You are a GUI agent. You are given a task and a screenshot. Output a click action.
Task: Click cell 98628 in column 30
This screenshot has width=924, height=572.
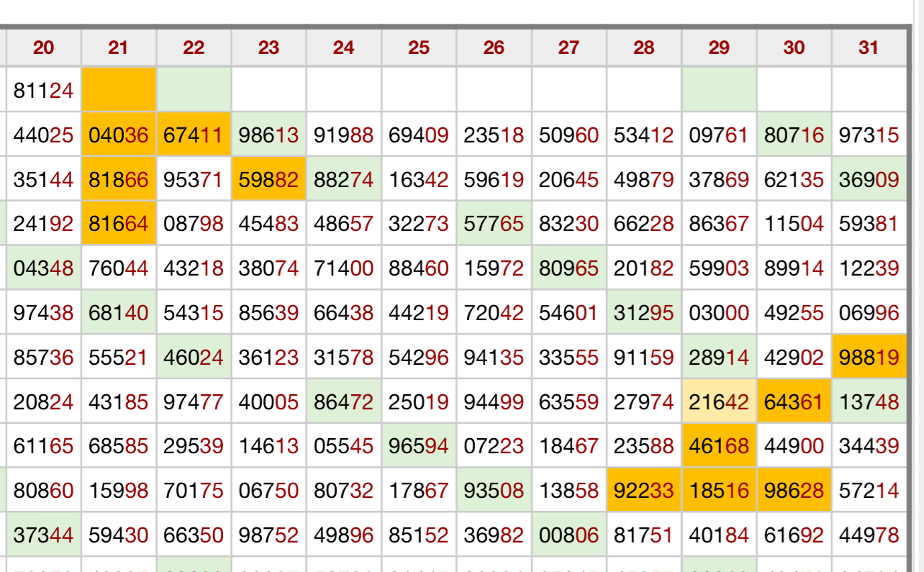pyautogui.click(x=794, y=491)
